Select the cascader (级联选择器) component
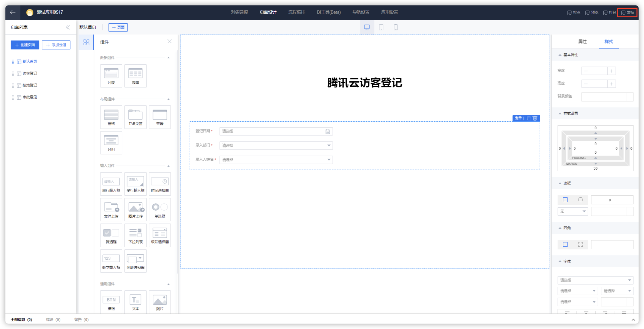The image size is (644, 329). pos(160,235)
